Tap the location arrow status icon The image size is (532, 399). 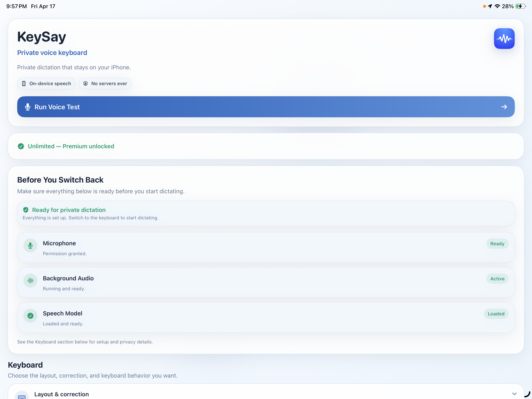(490, 6)
